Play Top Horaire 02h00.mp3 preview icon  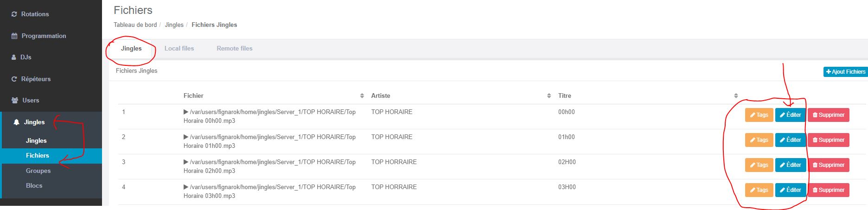pyautogui.click(x=186, y=162)
